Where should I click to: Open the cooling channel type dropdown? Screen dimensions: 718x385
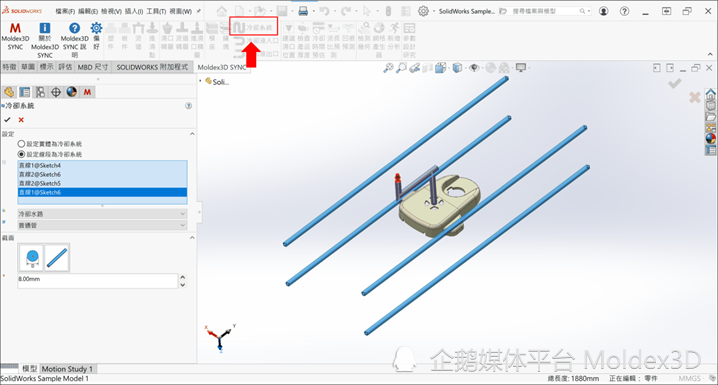coord(102,214)
